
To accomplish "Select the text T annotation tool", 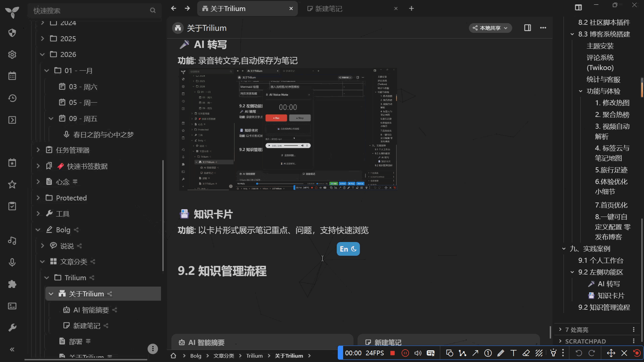I will [513, 353].
